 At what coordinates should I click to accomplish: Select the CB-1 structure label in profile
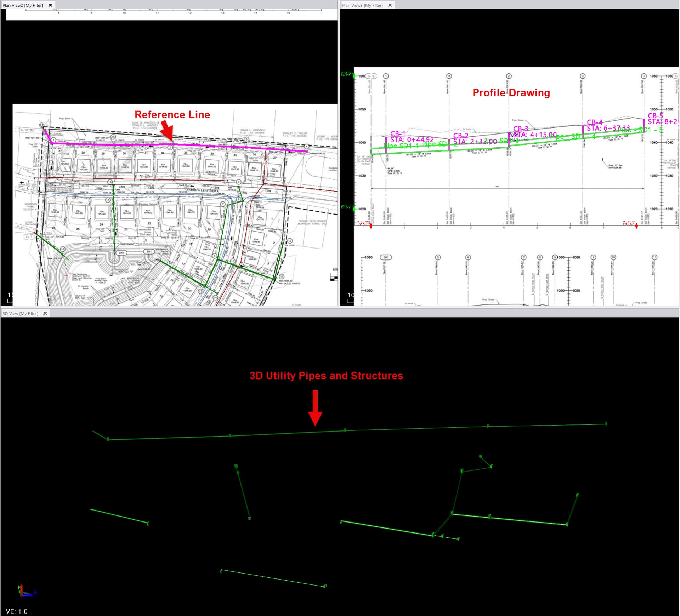point(398,134)
